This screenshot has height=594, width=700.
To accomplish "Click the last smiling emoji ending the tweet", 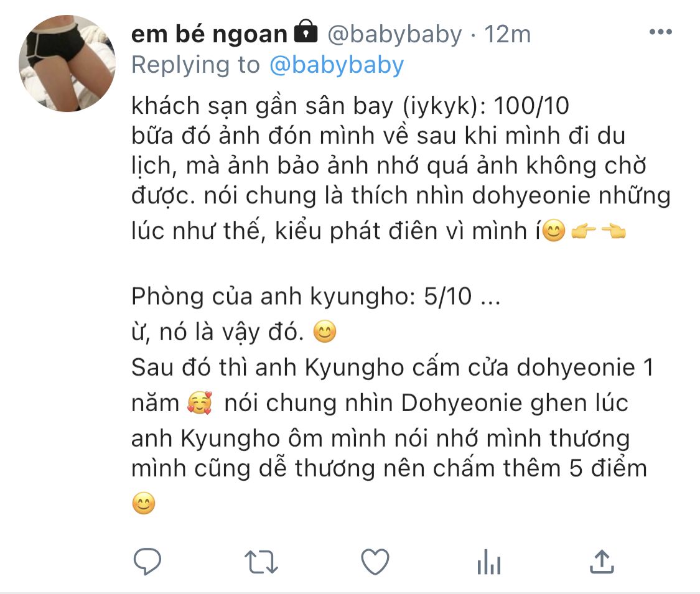I will tap(144, 503).
